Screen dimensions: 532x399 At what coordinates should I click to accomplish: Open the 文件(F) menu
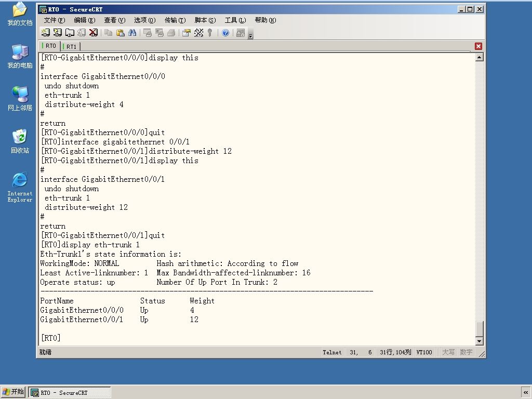click(x=54, y=20)
